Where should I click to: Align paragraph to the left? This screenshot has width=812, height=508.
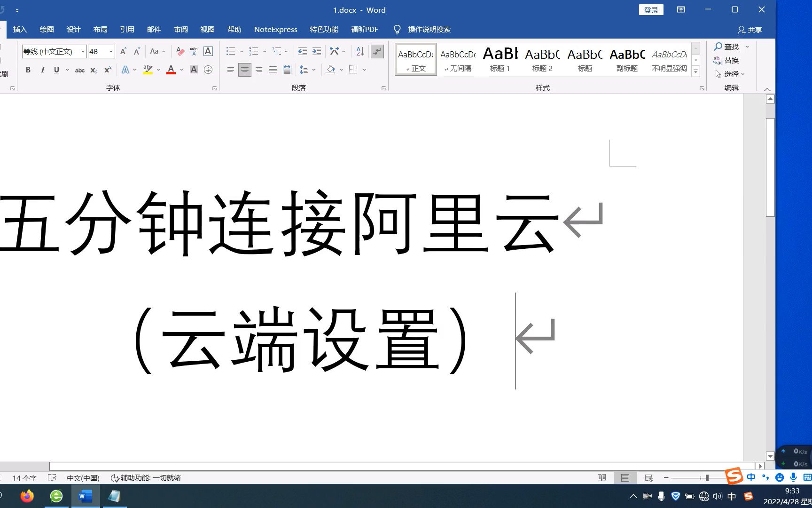tap(230, 70)
